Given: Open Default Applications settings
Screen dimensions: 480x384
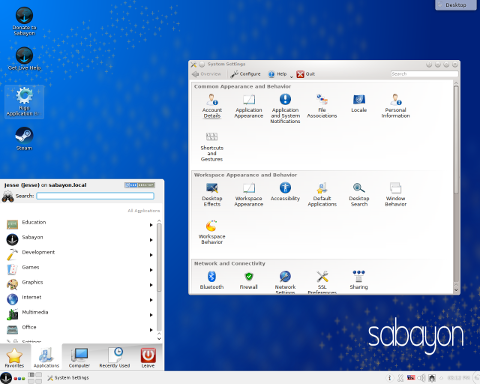Looking at the screenshot, I should (x=322, y=195).
